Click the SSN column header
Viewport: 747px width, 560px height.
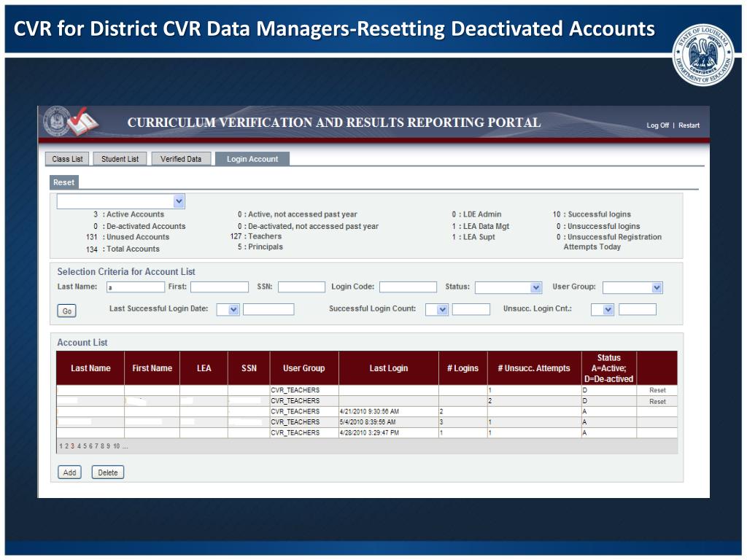pos(249,368)
